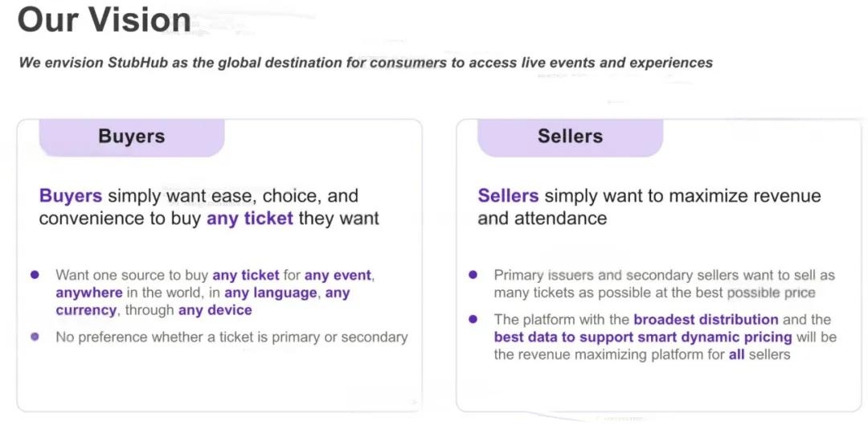Screen dimensions: 868x430
Task: Select the italic StubHub vision subtitle
Action: click(x=366, y=63)
